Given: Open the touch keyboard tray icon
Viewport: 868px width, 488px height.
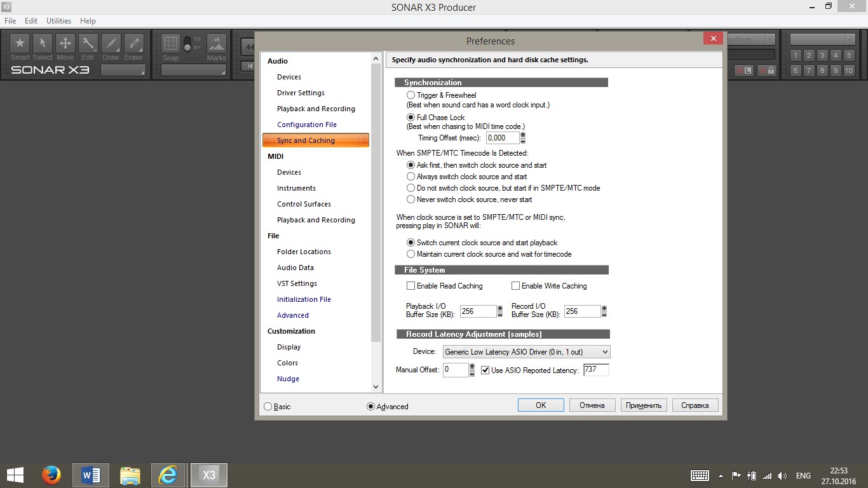Looking at the screenshot, I should point(700,475).
